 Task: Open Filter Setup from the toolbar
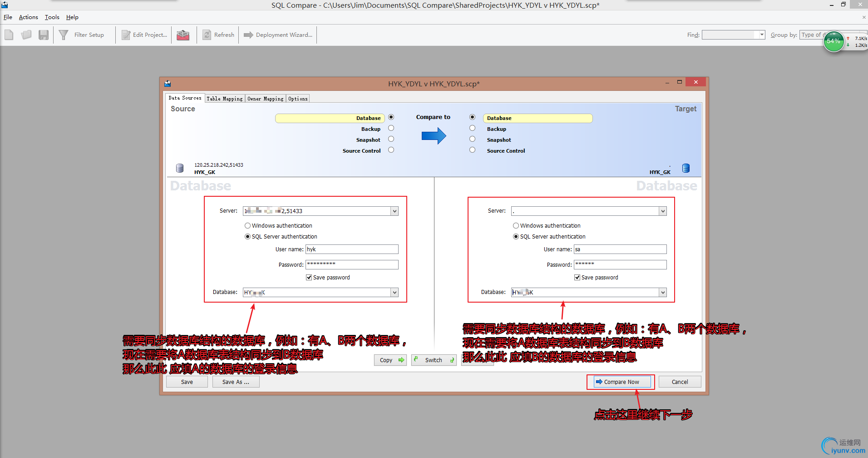coord(82,35)
